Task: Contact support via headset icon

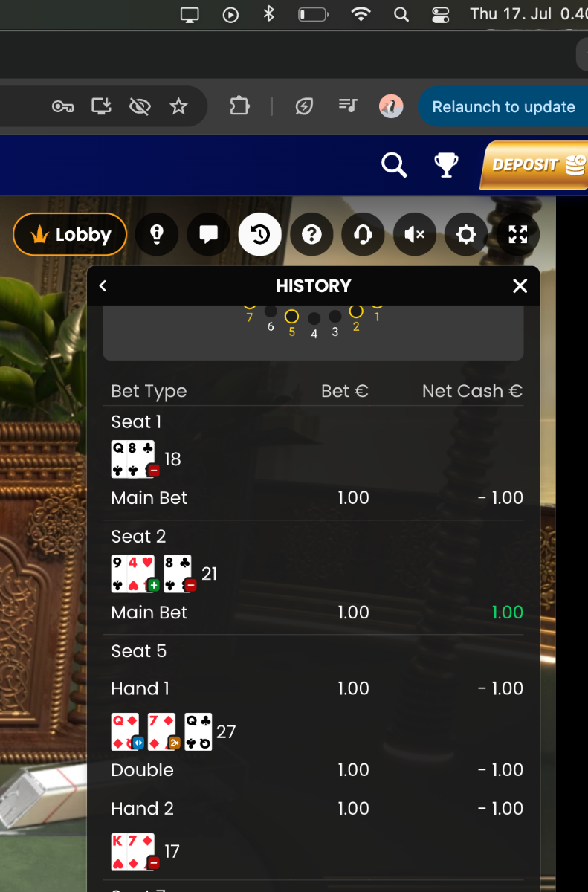Action: coord(363,235)
